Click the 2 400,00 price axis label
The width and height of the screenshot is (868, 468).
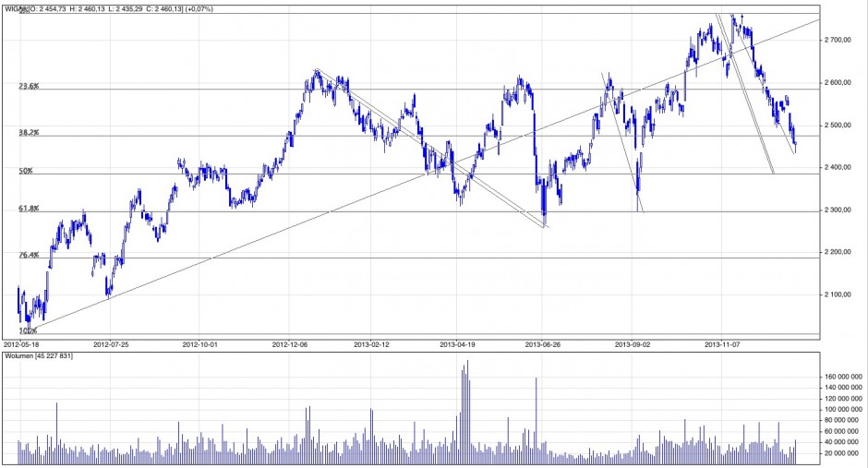coord(842,168)
